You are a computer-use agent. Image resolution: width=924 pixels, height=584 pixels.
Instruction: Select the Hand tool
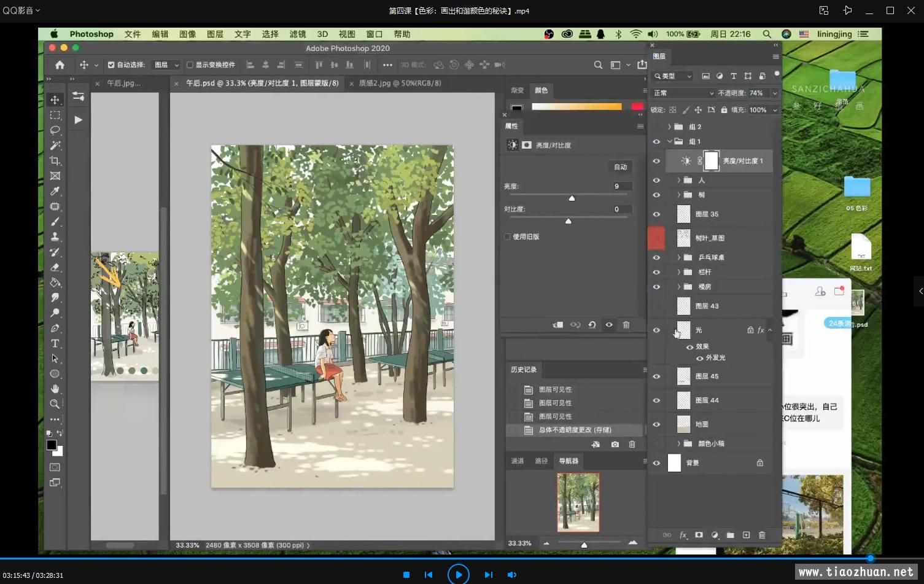click(x=55, y=389)
